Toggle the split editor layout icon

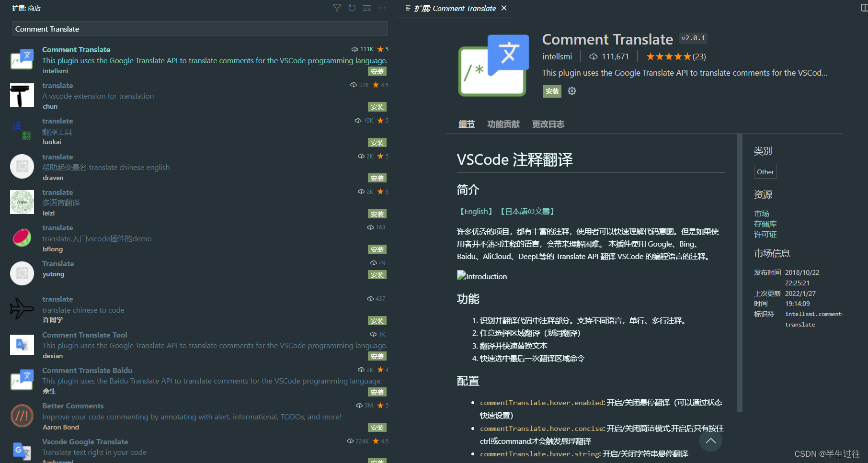[x=864, y=8]
